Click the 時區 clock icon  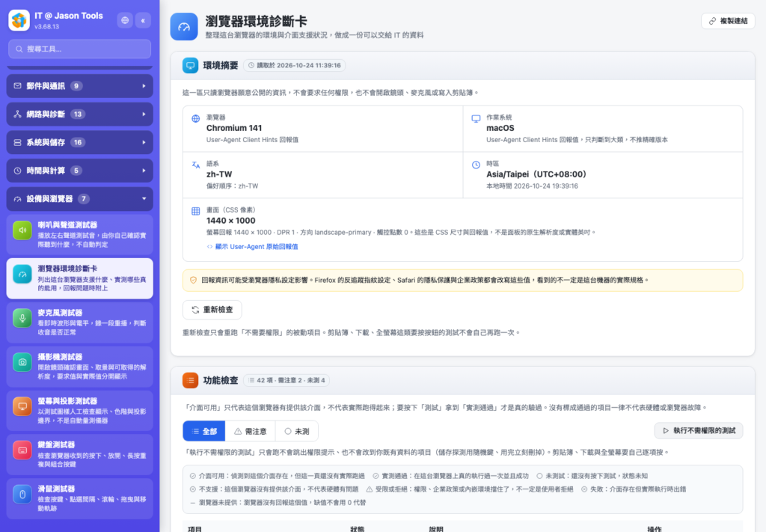(476, 165)
